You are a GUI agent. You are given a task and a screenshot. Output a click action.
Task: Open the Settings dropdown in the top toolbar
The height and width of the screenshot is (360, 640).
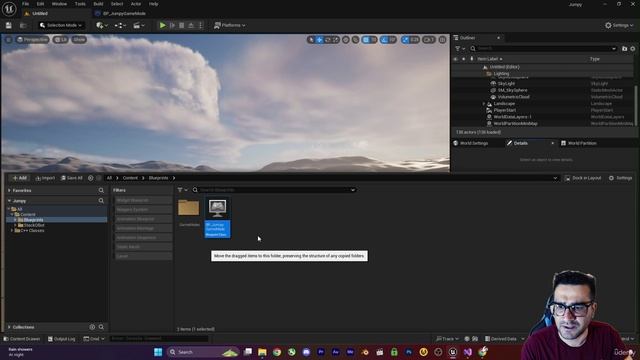[619, 25]
